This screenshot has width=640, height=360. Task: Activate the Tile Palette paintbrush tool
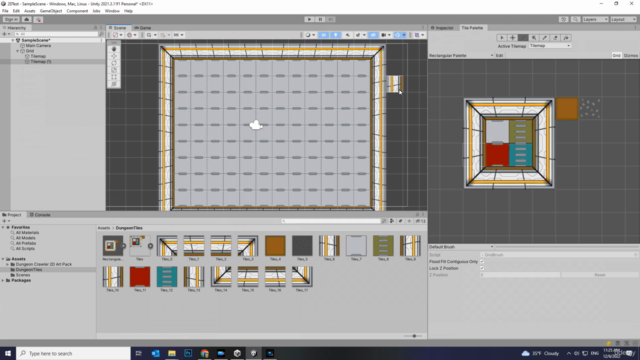pyautogui.click(x=523, y=38)
